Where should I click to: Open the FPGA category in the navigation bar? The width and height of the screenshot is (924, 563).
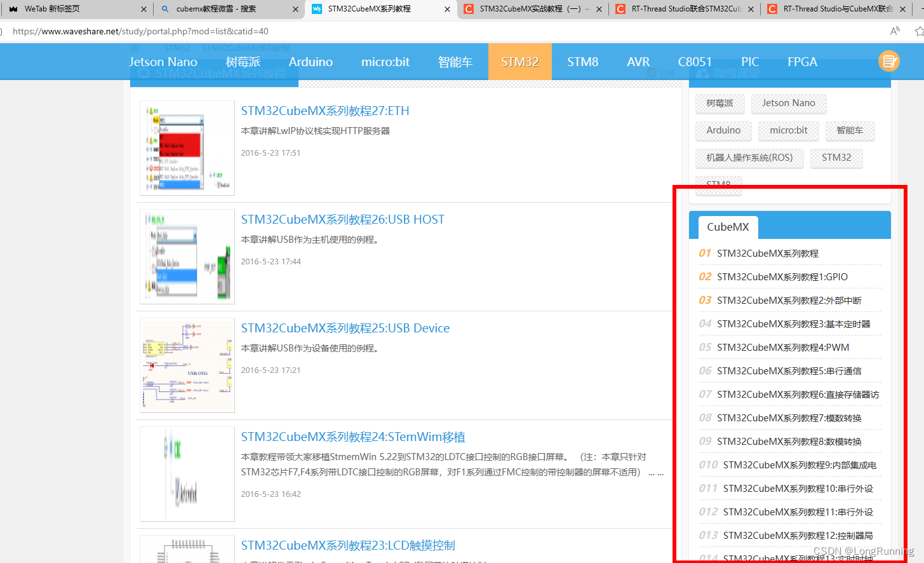802,61
